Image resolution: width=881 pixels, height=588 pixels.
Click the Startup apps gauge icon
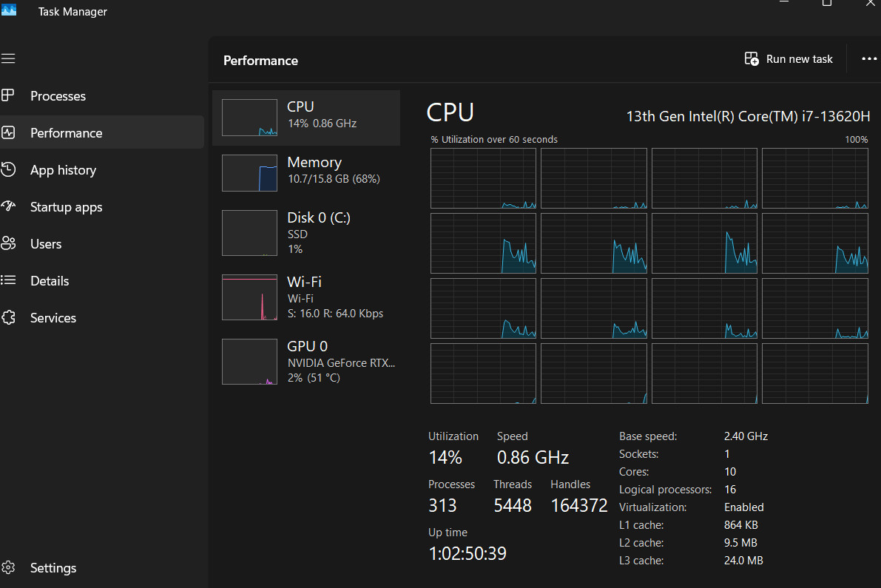pyautogui.click(x=8, y=206)
